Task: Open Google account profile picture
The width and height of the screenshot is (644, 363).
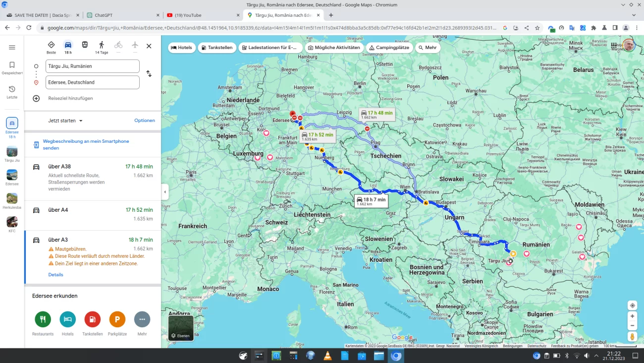Action: point(628,46)
